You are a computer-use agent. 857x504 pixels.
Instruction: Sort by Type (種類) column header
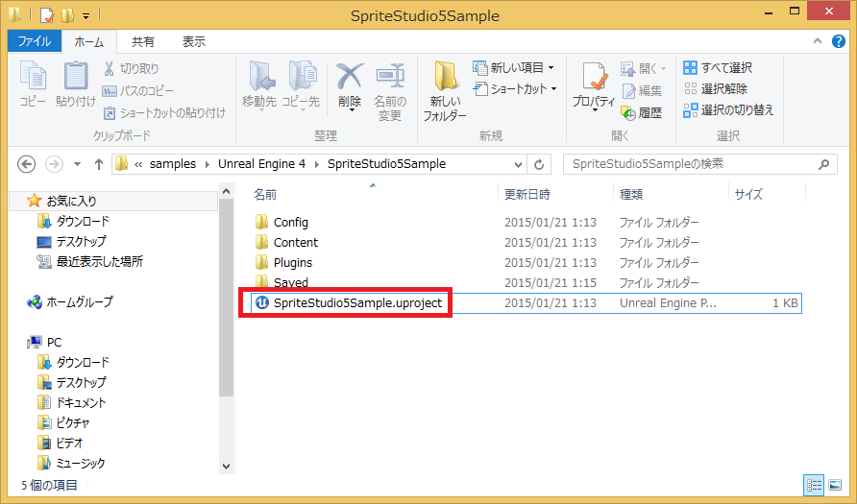click(630, 194)
